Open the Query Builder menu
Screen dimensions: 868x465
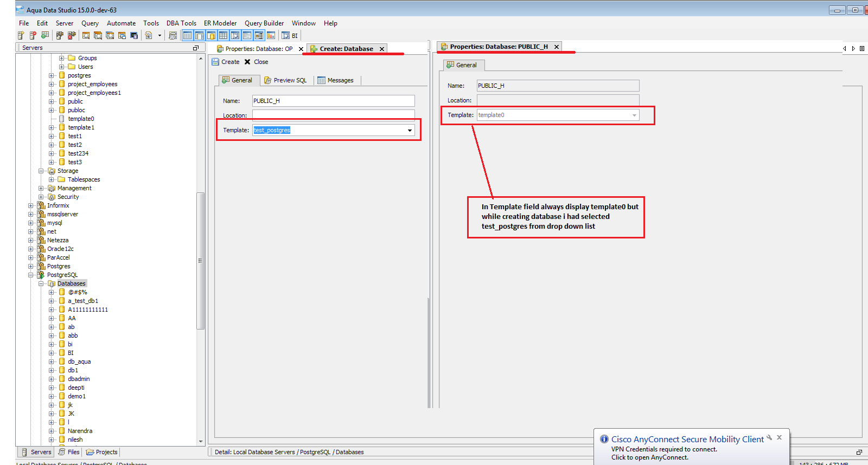(x=264, y=23)
